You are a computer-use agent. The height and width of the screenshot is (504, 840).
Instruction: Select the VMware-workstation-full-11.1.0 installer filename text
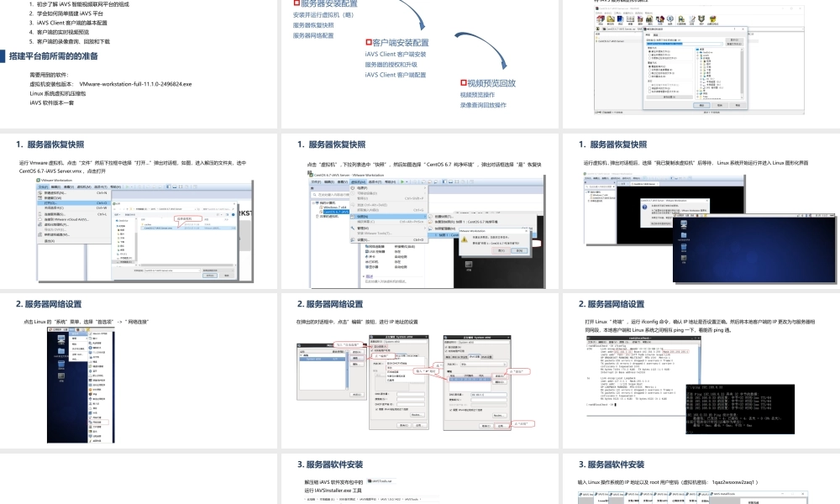pyautogui.click(x=136, y=84)
